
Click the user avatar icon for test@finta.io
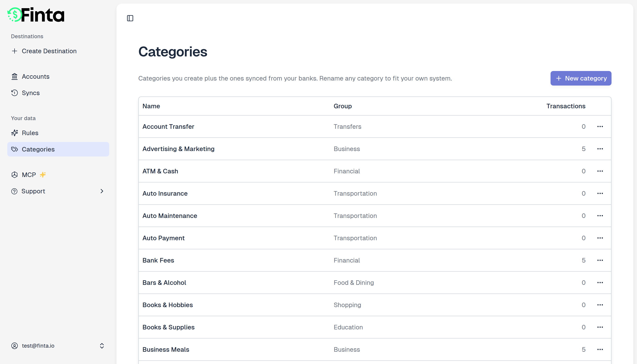click(x=15, y=346)
